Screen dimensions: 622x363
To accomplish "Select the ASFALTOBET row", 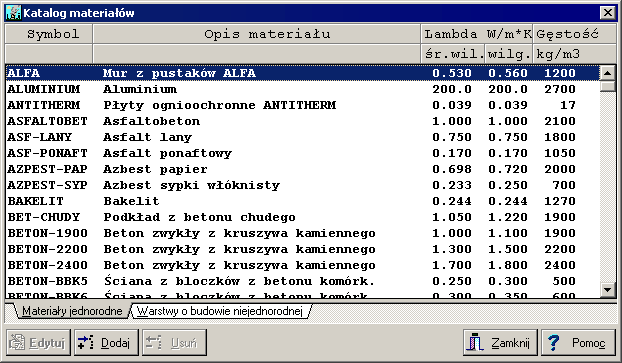I will point(303,121).
